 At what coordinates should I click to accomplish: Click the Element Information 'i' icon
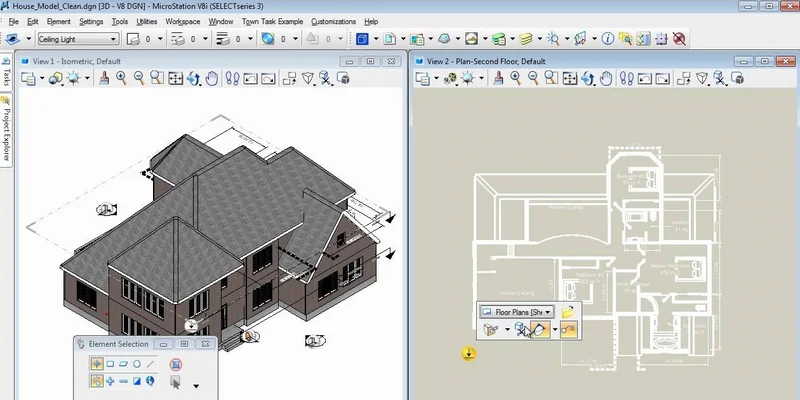(x=607, y=39)
